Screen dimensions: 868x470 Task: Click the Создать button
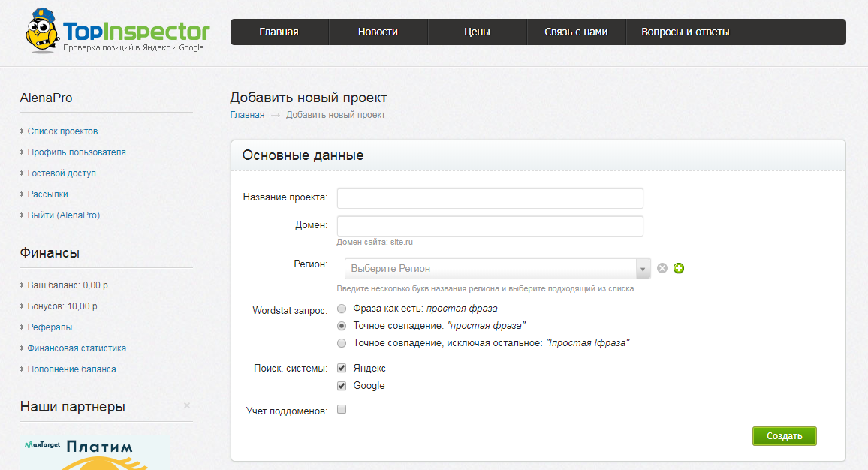pyautogui.click(x=784, y=435)
